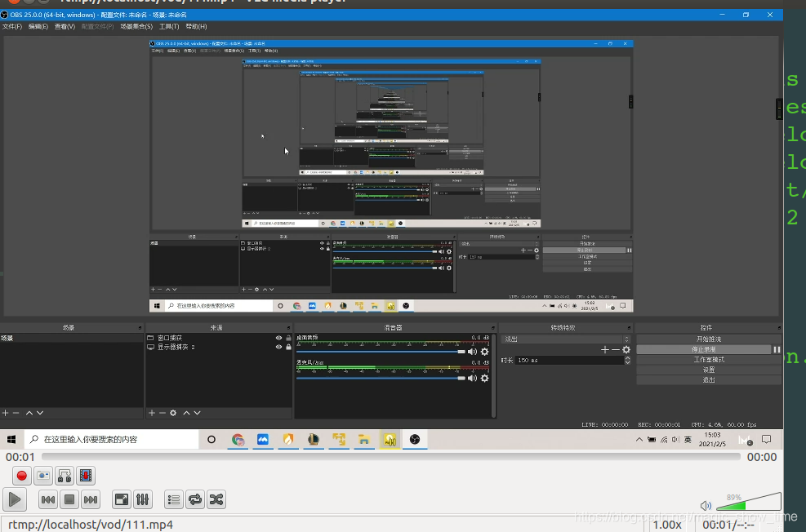Image resolution: width=806 pixels, height=532 pixels.
Task: Mute 麦克风/Aux with its speaker icon
Action: click(472, 379)
